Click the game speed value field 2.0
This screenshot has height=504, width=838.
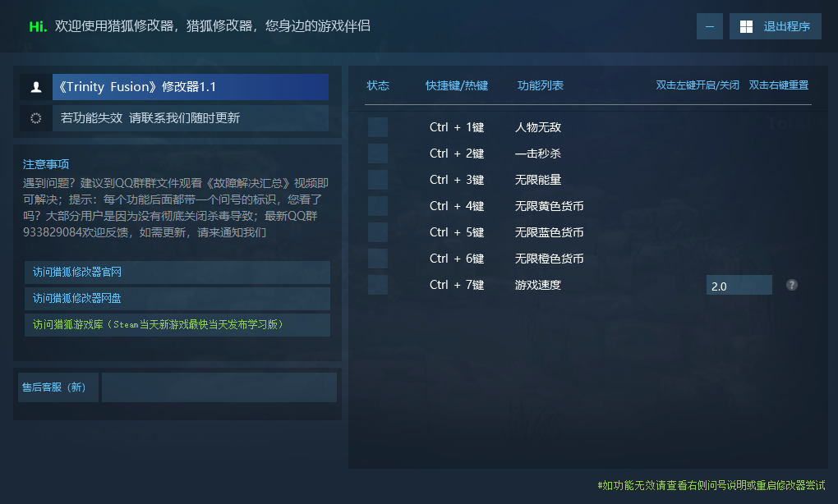tap(739, 285)
